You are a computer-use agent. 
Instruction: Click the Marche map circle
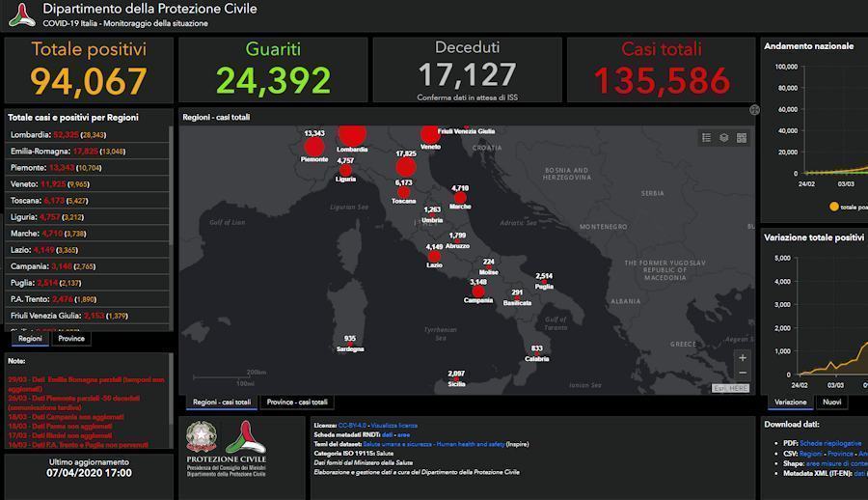point(460,198)
